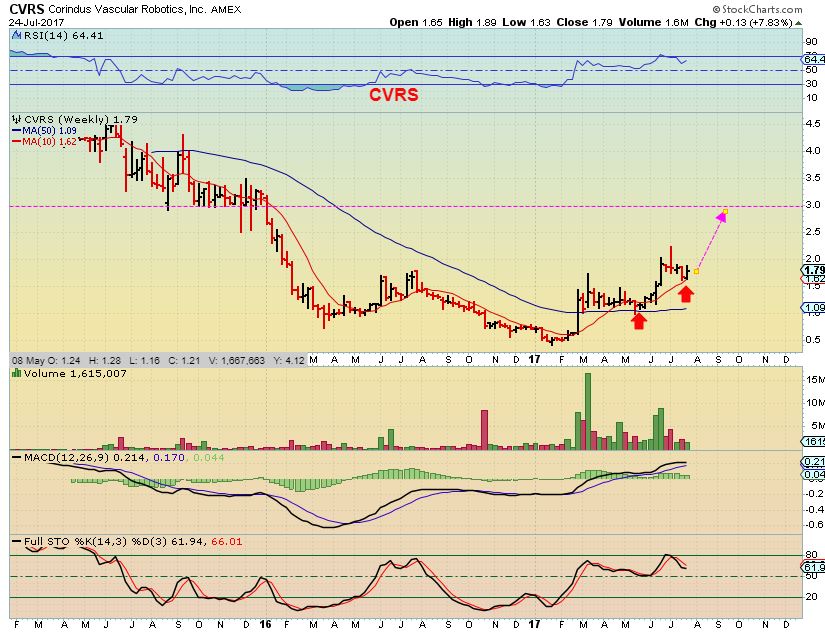Click the 16 year label on bottom axis
The width and height of the screenshot is (825, 633).
pyautogui.click(x=265, y=624)
